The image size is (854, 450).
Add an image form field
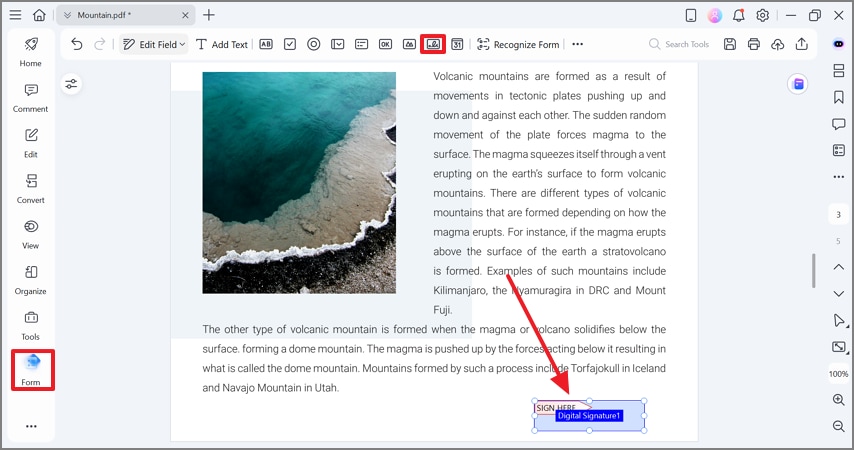410,44
